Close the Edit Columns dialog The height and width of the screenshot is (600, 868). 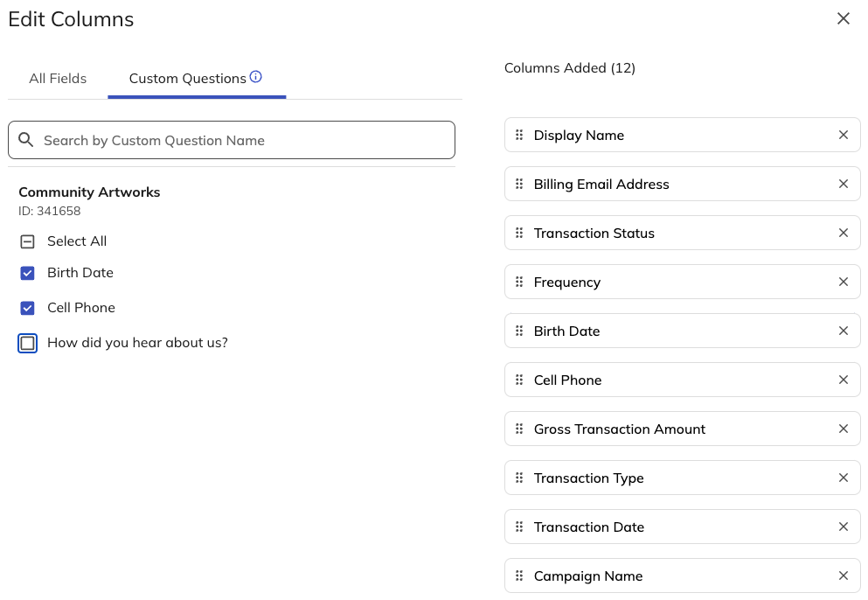tap(844, 18)
